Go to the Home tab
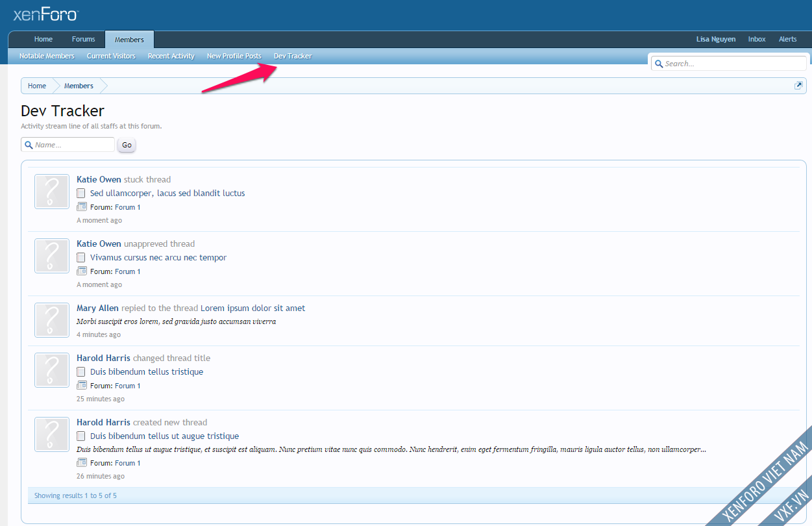The width and height of the screenshot is (812, 526). [43, 39]
